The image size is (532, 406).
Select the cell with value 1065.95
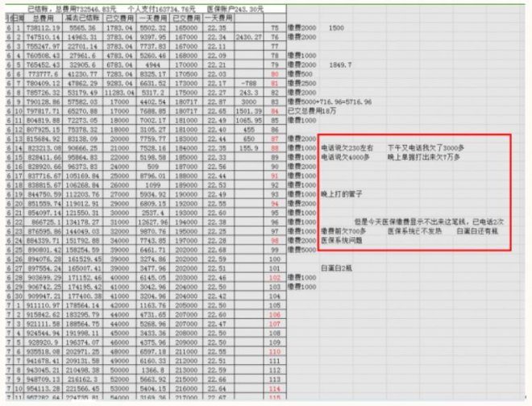click(x=247, y=121)
